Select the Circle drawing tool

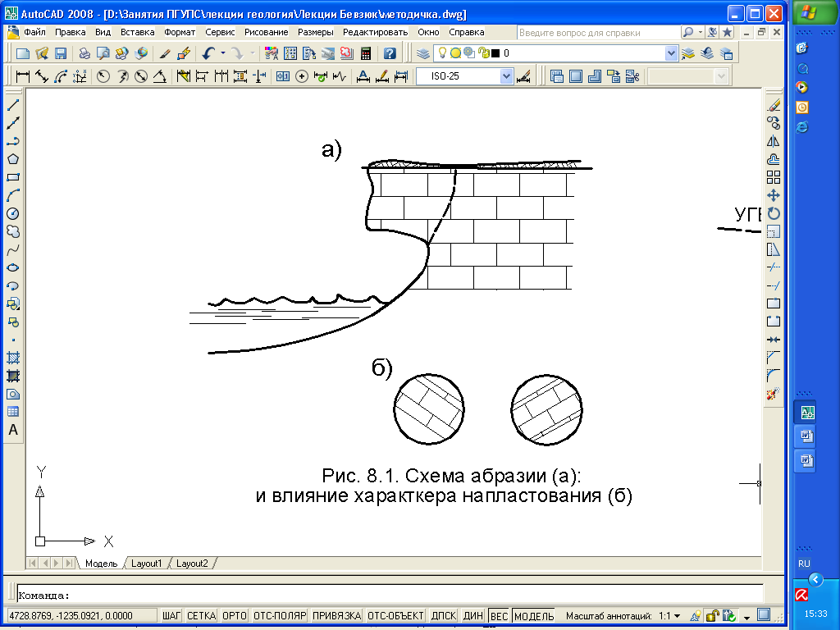tap(13, 214)
